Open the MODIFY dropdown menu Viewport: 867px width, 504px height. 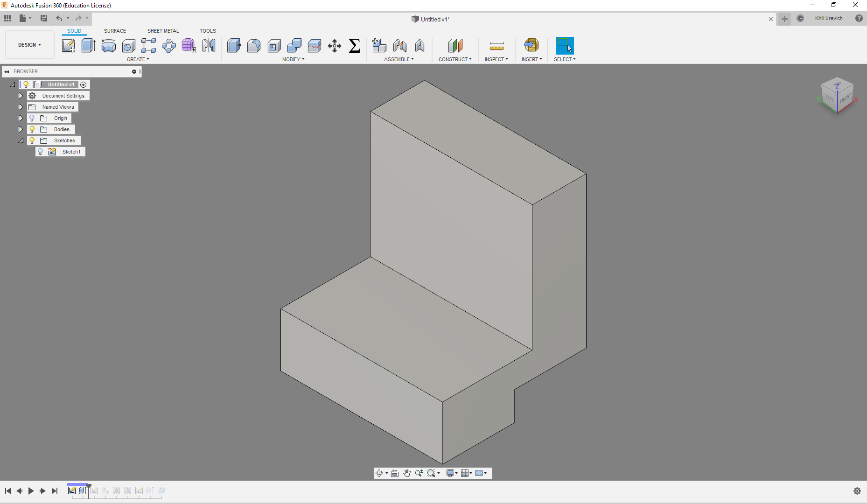(293, 59)
